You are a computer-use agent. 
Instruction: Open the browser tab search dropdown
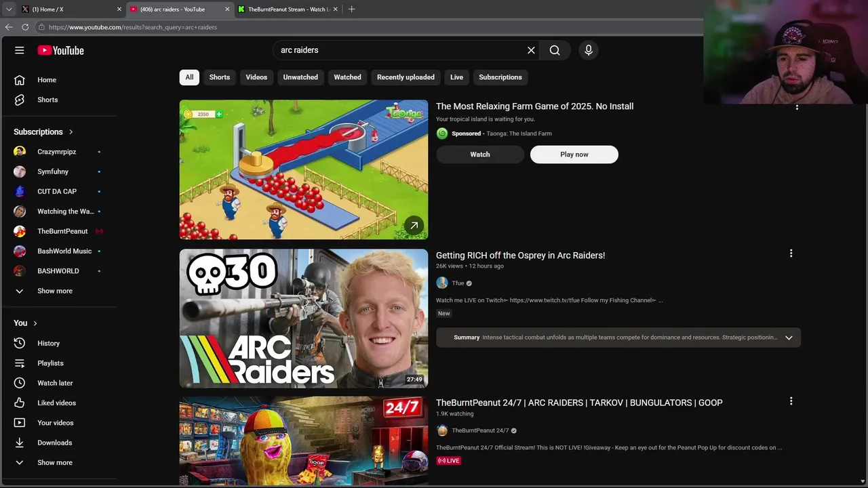pos(9,9)
